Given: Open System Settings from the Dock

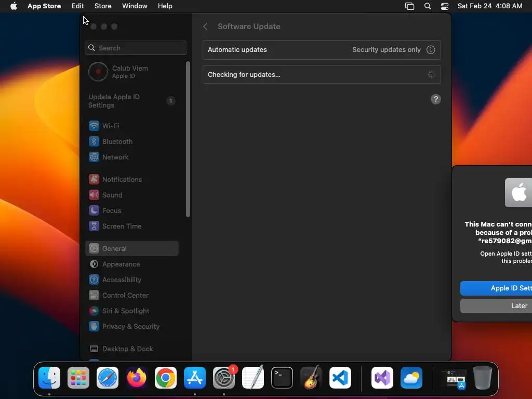Looking at the screenshot, I should tap(224, 378).
